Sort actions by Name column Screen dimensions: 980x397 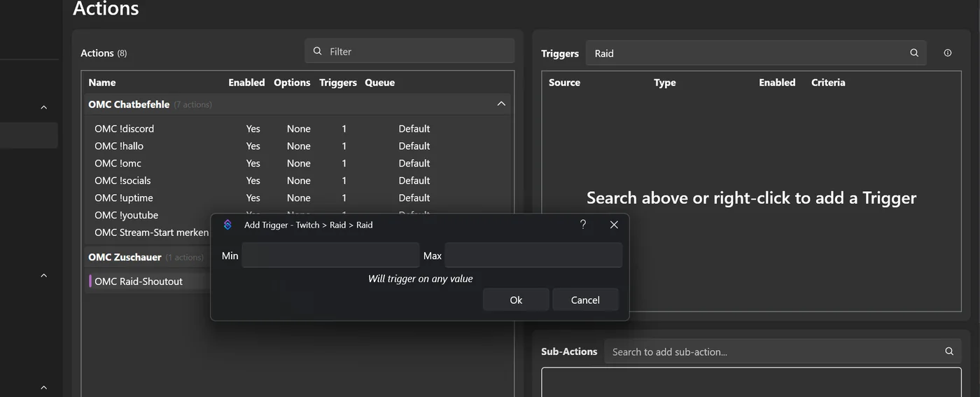tap(102, 83)
